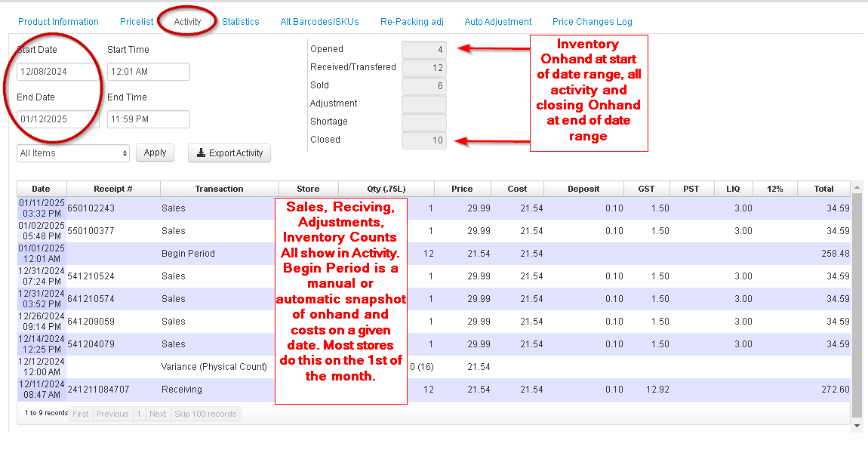Click total 272.60 in Receiving row
The image size is (868, 456).
[836, 390]
